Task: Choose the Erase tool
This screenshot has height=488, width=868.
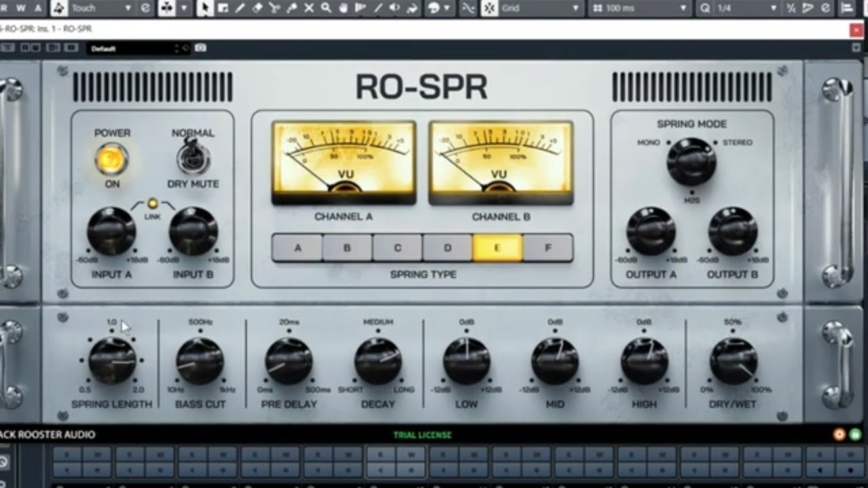Action: (257, 8)
